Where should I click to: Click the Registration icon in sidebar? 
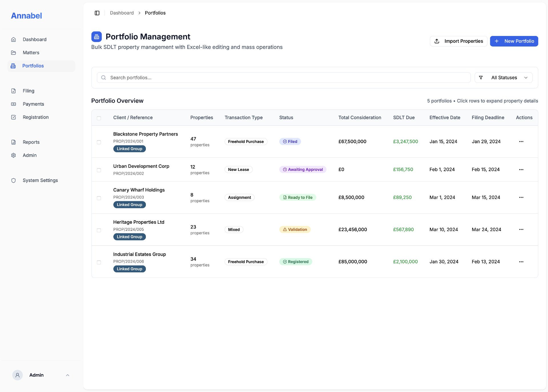(14, 117)
